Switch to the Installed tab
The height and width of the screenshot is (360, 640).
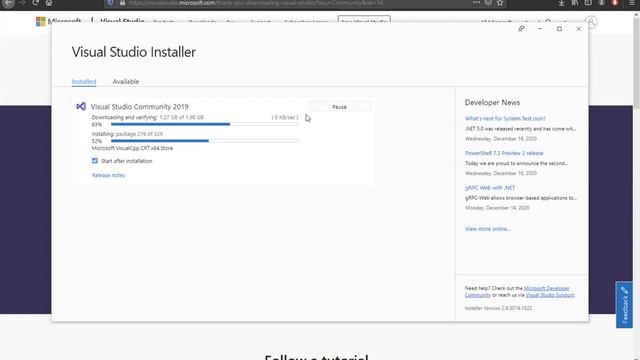coord(84,82)
